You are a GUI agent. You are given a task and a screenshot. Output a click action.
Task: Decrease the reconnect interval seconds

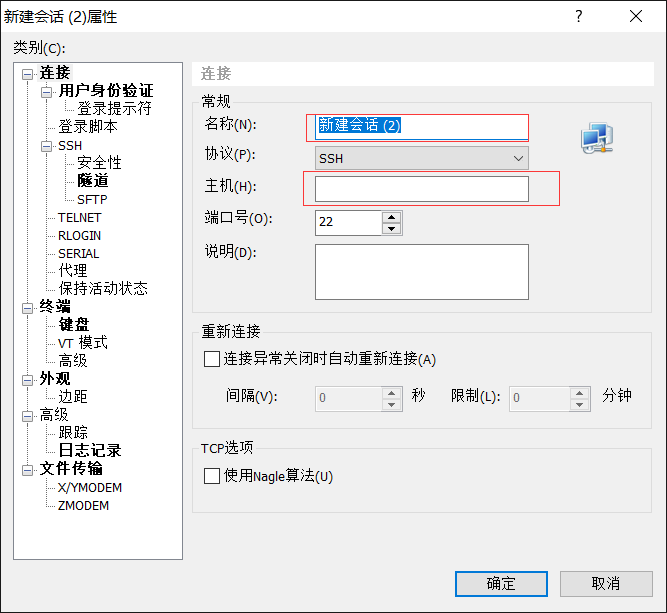[x=391, y=405]
